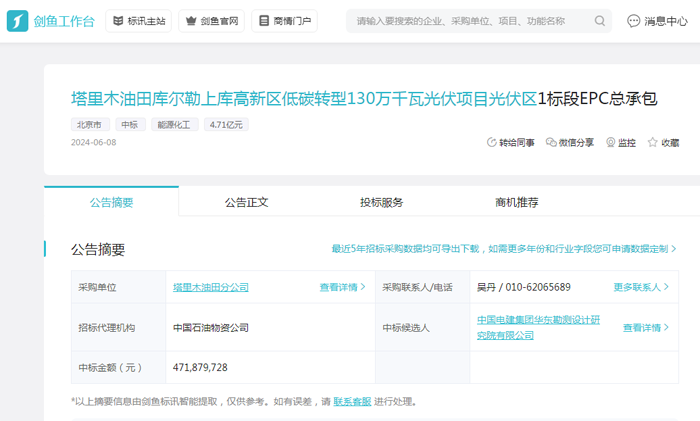Click 联系客服 link in footnote
700x421 pixels.
pyautogui.click(x=352, y=401)
